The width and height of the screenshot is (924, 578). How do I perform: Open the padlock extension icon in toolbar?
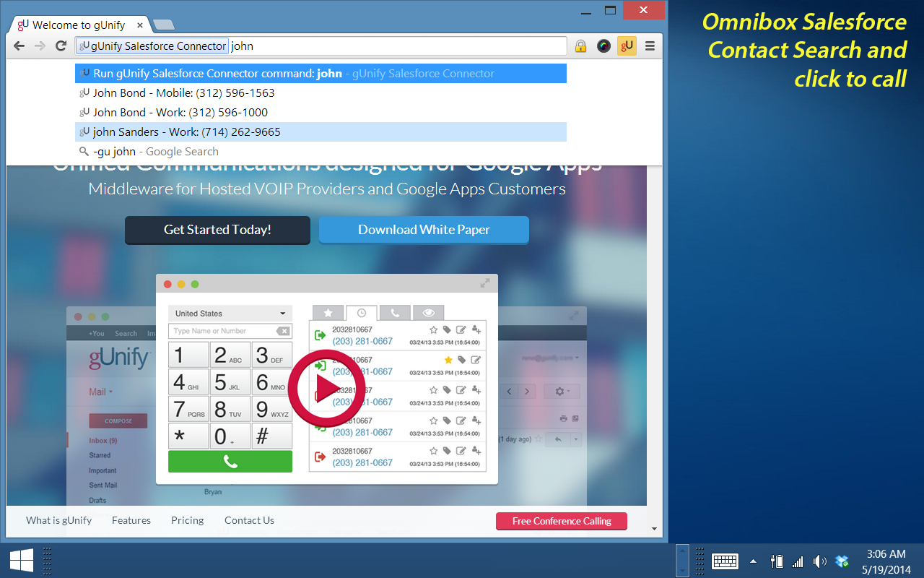(x=580, y=46)
